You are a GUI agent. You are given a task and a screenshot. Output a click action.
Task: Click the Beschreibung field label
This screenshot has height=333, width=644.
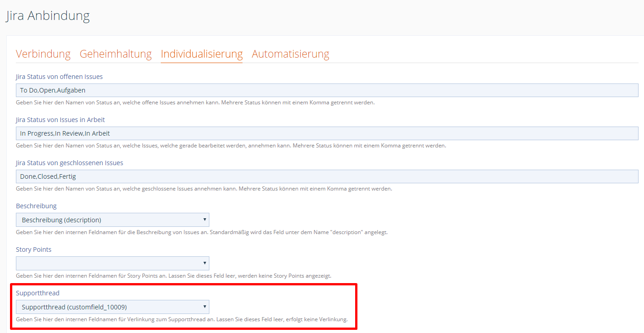coord(36,206)
